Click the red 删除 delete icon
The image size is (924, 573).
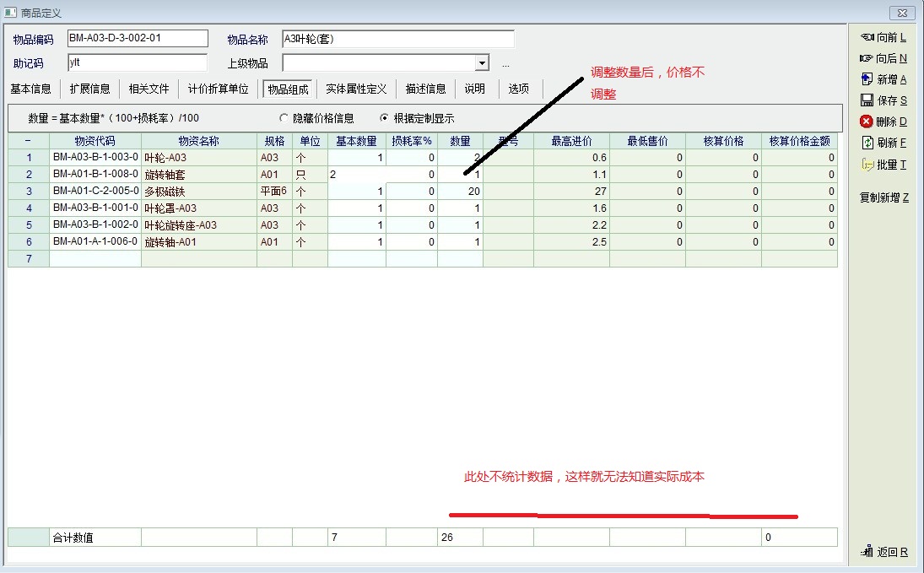(866, 122)
